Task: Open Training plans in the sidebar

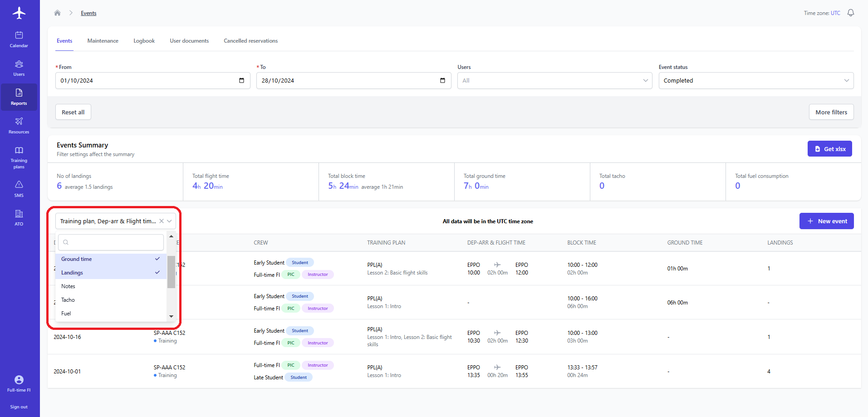Action: click(19, 157)
